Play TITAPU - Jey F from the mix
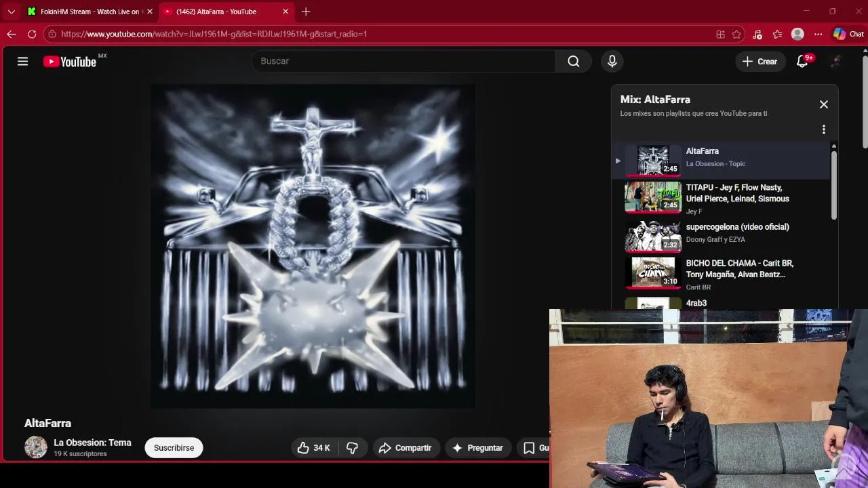868x488 pixels. tap(721, 197)
